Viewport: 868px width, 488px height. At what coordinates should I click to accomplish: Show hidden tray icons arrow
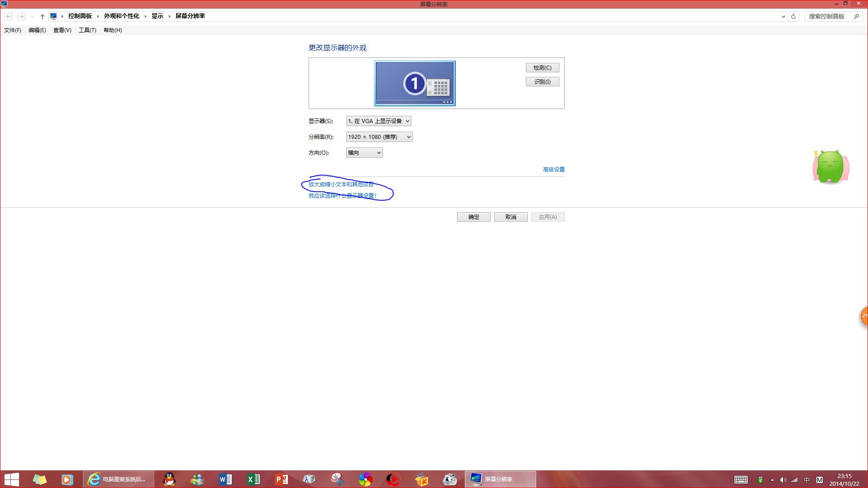tap(772, 480)
